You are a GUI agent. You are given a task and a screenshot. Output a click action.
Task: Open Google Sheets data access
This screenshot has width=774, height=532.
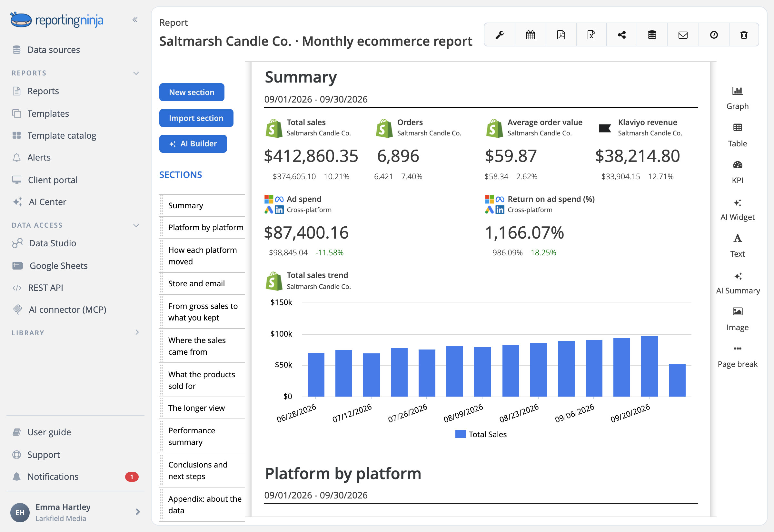click(50, 265)
